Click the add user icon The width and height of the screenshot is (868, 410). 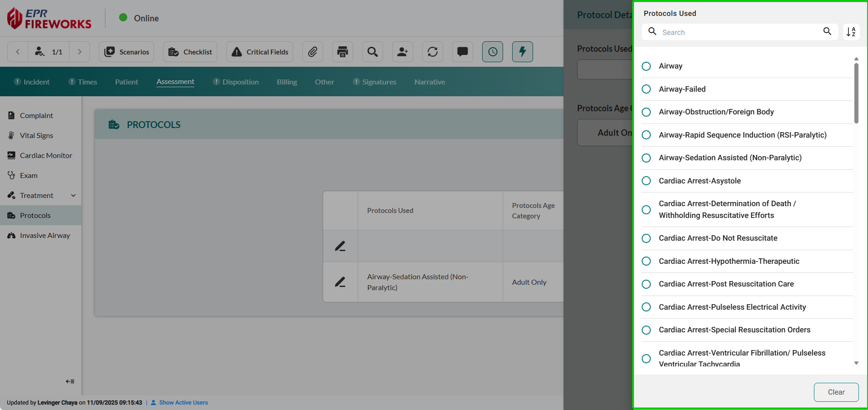click(x=403, y=52)
